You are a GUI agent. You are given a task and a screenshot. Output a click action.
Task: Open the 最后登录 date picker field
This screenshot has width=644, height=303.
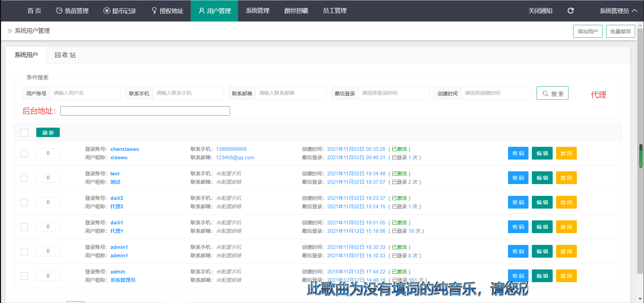point(394,93)
